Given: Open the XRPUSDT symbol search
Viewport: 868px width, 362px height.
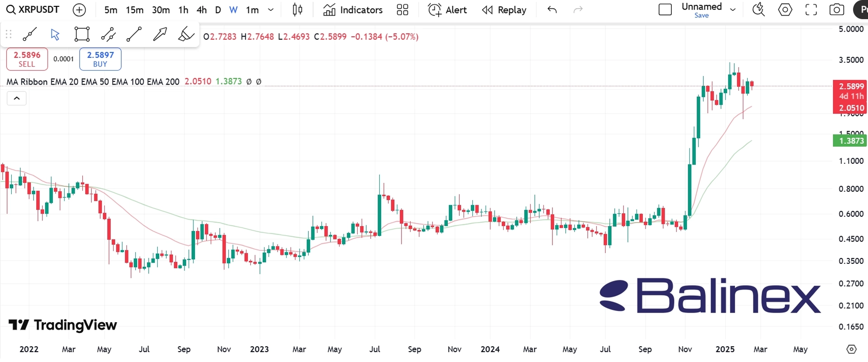Looking at the screenshot, I should (33, 10).
